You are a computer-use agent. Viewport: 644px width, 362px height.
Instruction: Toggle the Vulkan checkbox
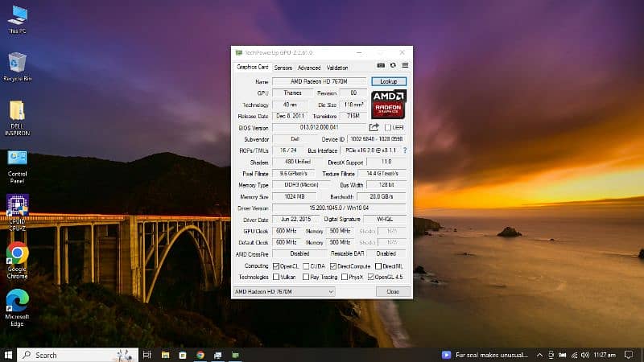[277, 277]
